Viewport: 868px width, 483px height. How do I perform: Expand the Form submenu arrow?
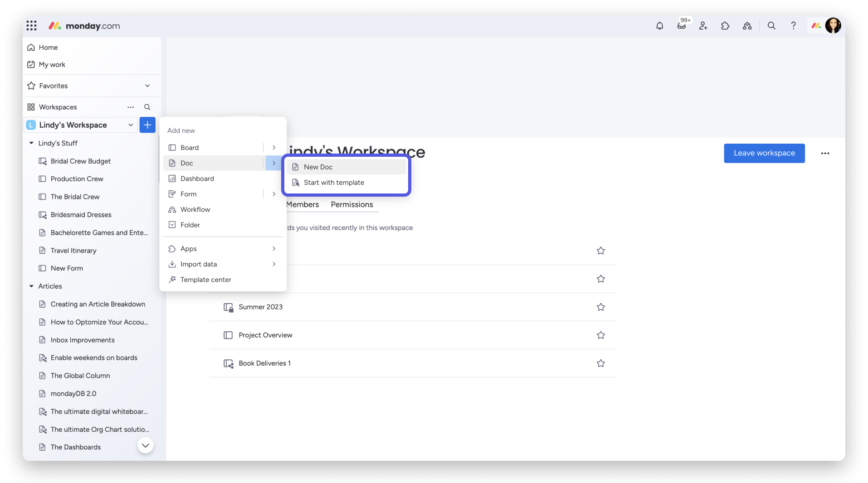click(273, 194)
